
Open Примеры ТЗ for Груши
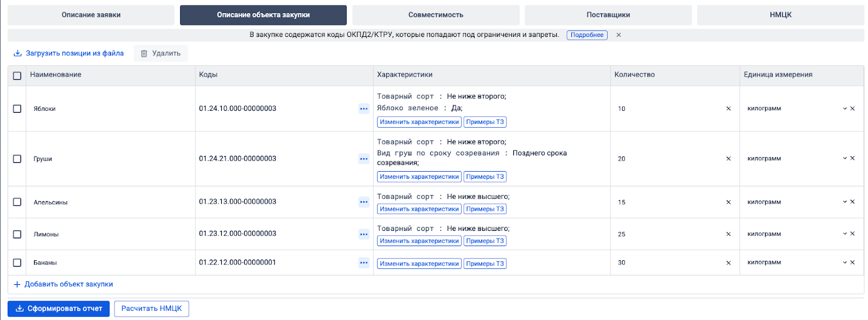485,177
